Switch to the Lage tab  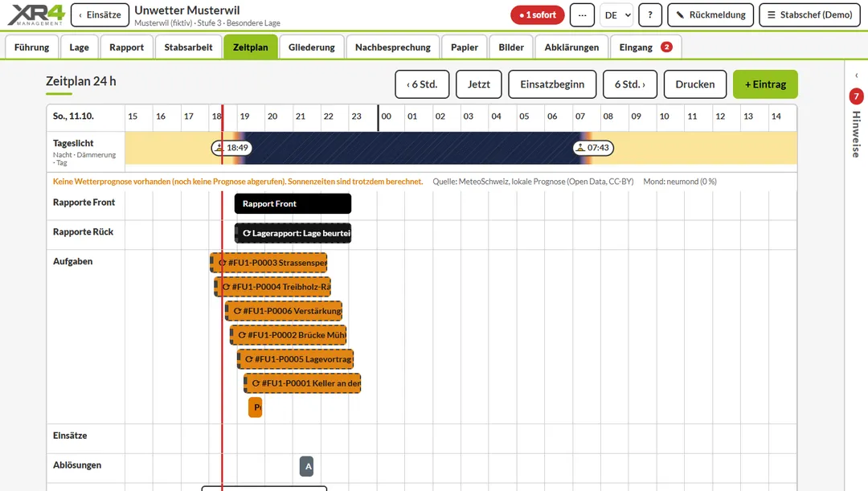(79, 47)
